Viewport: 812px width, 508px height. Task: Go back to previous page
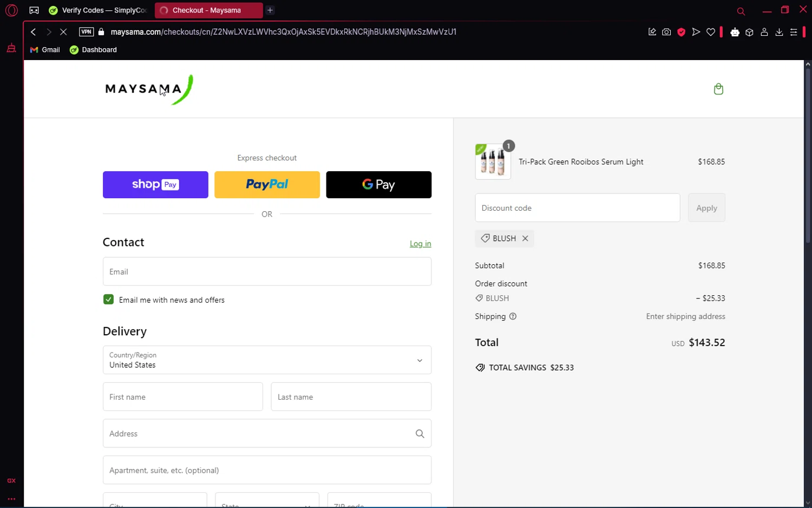(x=34, y=32)
